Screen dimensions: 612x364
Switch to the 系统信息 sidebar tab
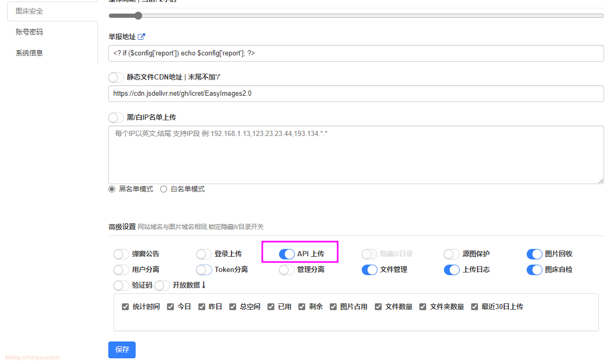point(29,53)
